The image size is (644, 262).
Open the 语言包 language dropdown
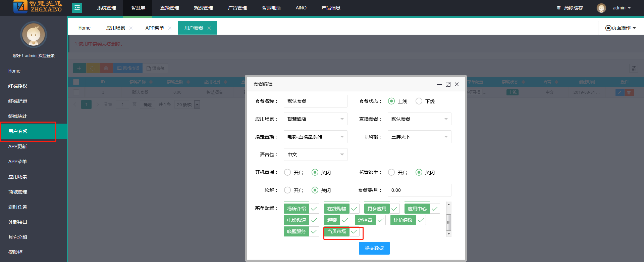(x=315, y=155)
